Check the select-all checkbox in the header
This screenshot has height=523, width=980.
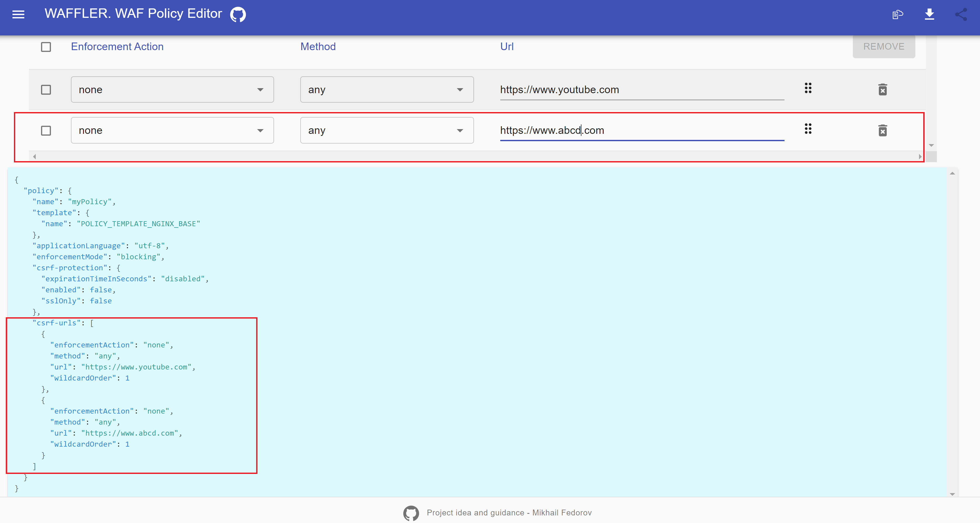(x=46, y=47)
